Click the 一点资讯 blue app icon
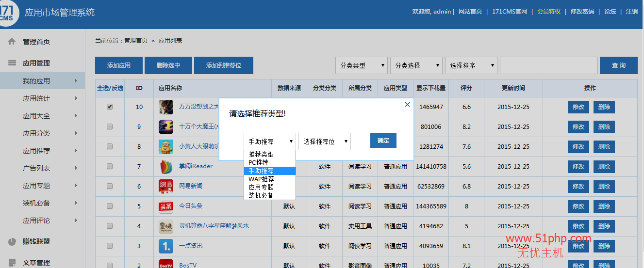The image size is (644, 268). [x=166, y=246]
